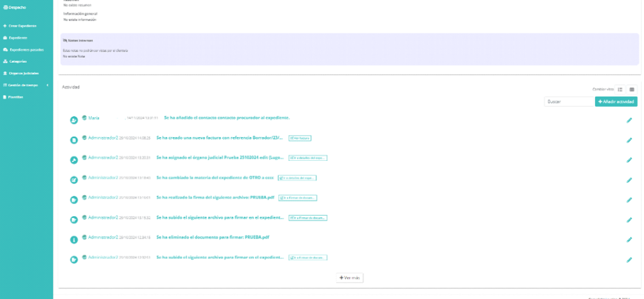Screen dimensions: 644x299
Task: Open Crear Expediente from the sidebar
Action: 23,26
